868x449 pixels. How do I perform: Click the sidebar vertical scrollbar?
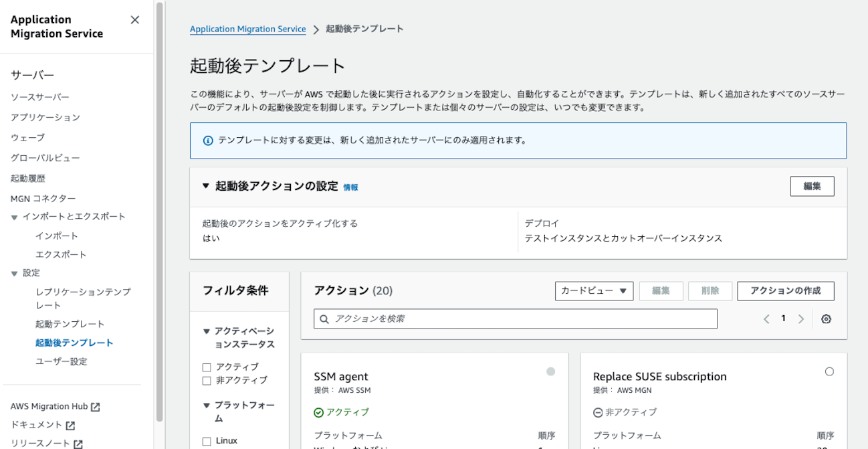pyautogui.click(x=159, y=211)
